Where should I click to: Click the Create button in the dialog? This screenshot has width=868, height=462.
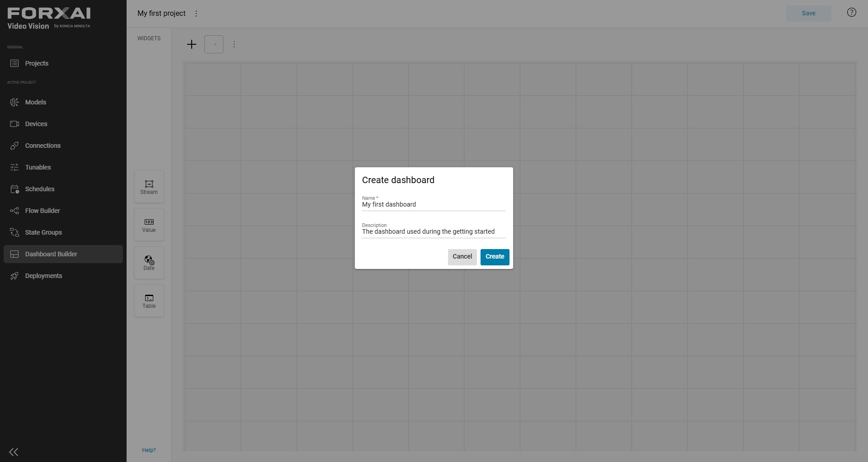pyautogui.click(x=495, y=257)
